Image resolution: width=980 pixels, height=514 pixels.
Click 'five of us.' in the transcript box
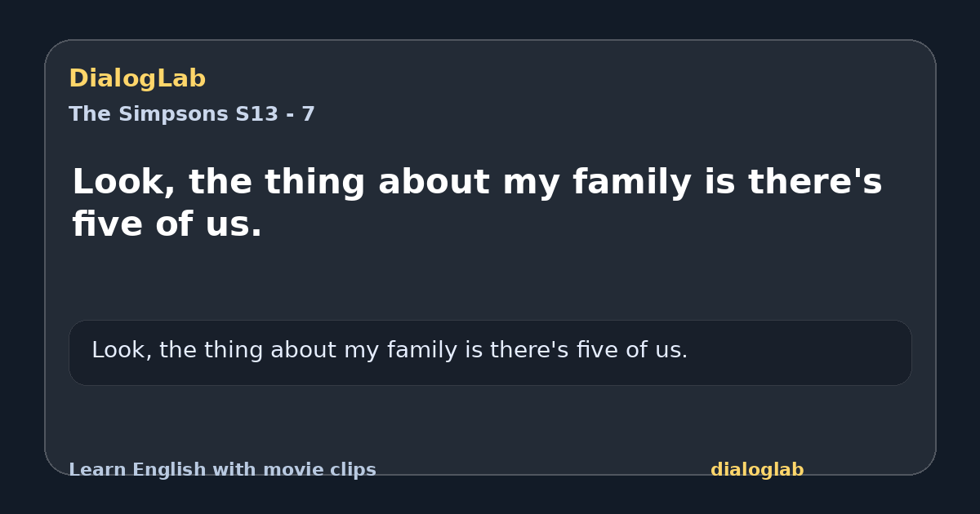(630, 351)
